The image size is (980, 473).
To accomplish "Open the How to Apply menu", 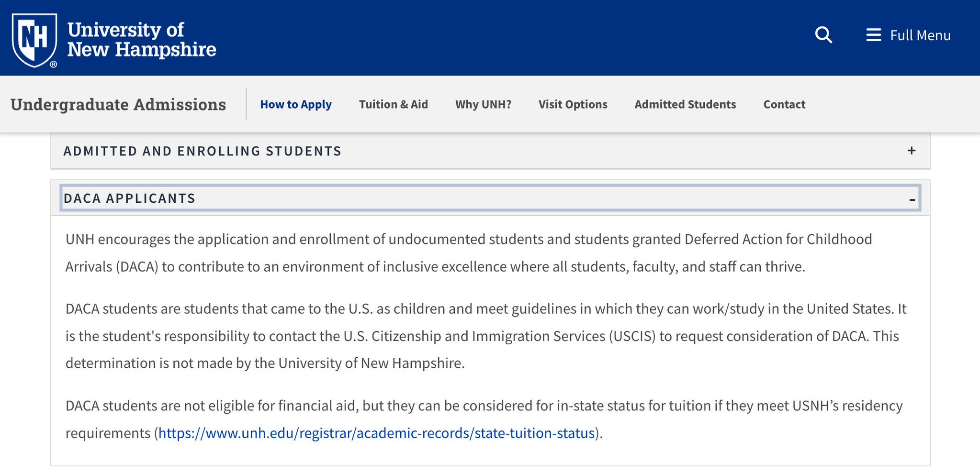I will (x=296, y=104).
